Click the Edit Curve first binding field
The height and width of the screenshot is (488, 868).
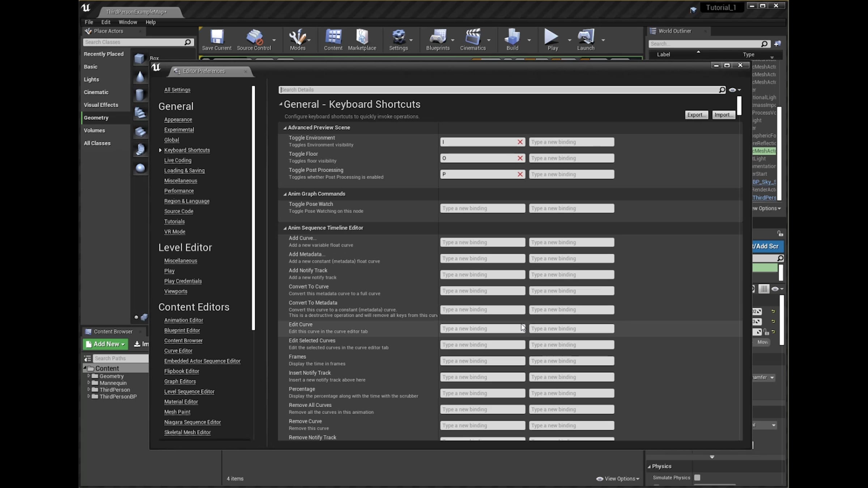click(x=482, y=329)
